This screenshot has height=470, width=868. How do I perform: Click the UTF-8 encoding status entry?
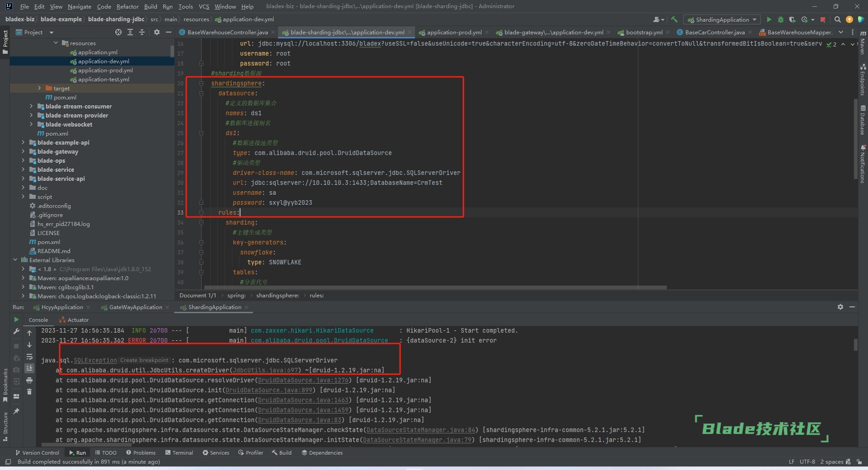pos(807,461)
